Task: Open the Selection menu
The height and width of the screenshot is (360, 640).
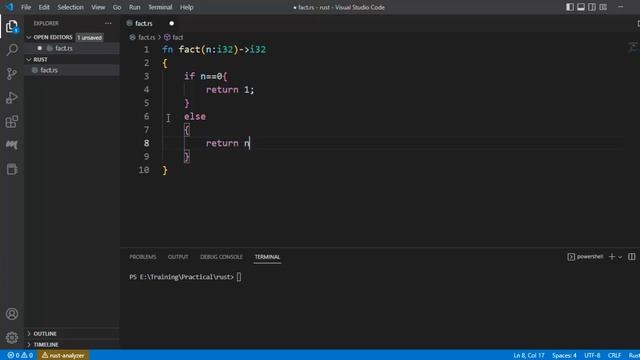Action: 70,7
